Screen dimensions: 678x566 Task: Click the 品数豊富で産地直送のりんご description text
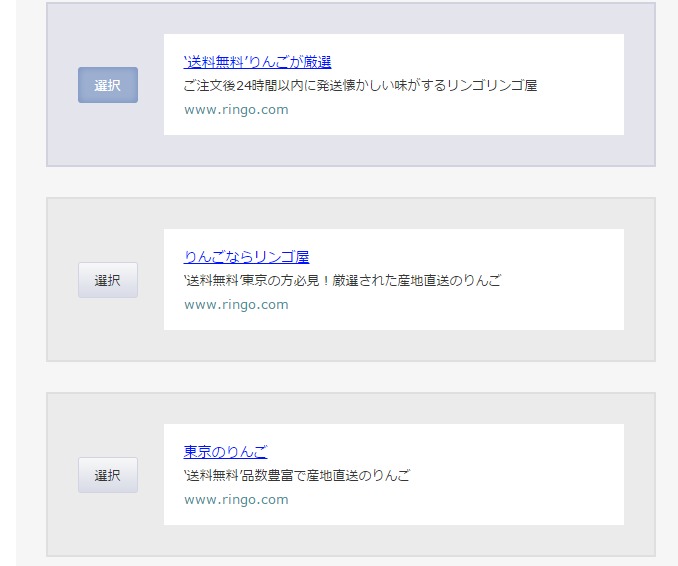pyautogui.click(x=297, y=476)
